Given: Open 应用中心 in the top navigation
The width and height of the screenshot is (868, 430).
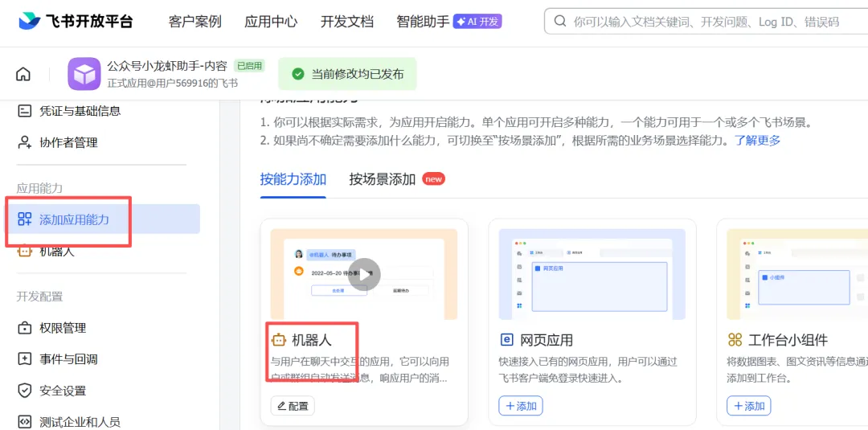Looking at the screenshot, I should click(x=271, y=22).
